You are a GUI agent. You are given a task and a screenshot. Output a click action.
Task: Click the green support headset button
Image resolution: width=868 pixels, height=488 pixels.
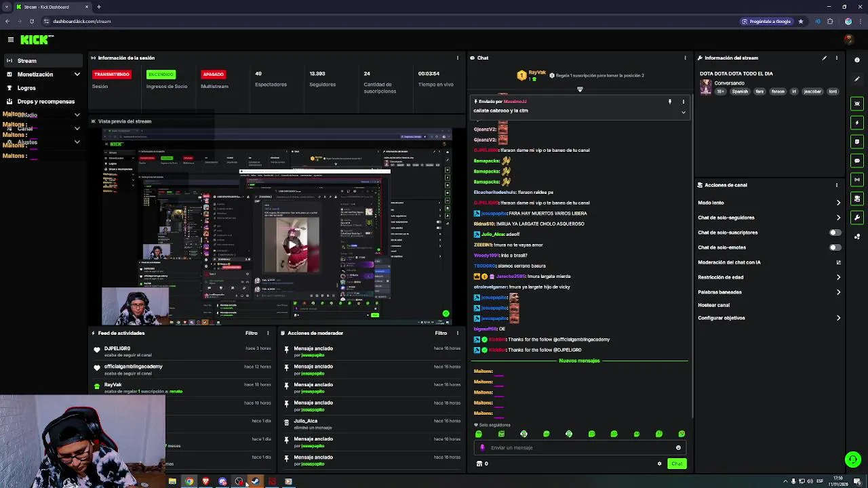coord(853,460)
